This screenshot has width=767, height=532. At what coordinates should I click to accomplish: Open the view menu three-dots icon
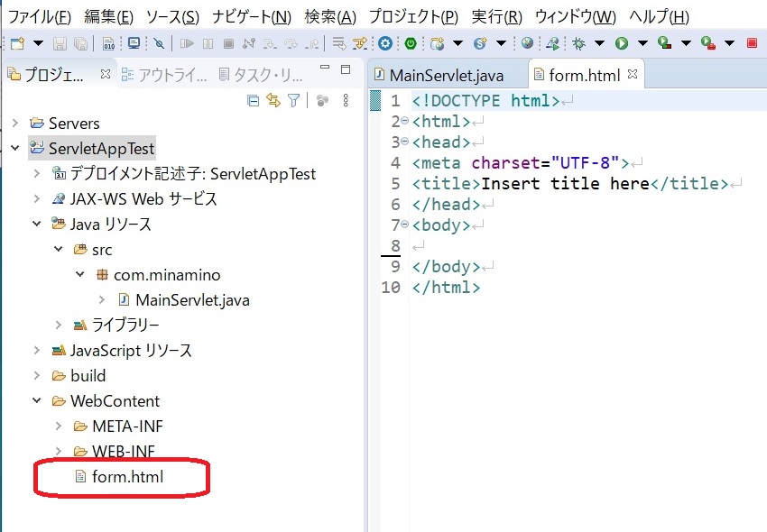click(x=346, y=100)
